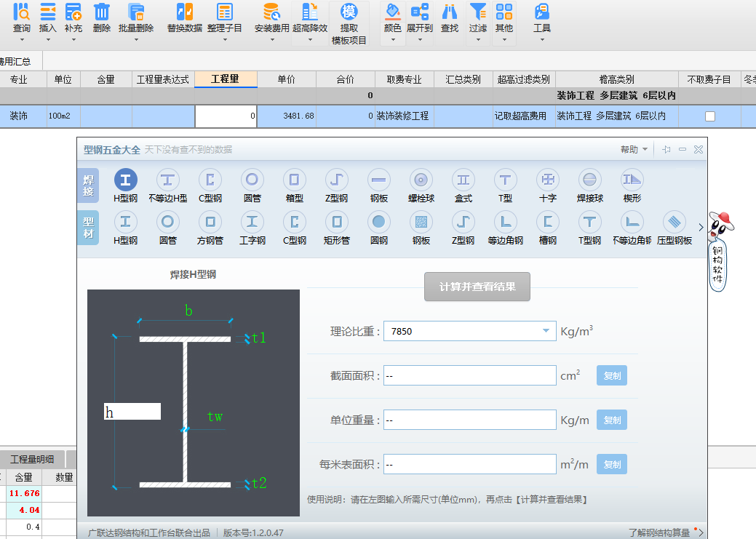The height and width of the screenshot is (539, 756).
Task: Click the 颜色 paint bucket icon
Action: 393,12
